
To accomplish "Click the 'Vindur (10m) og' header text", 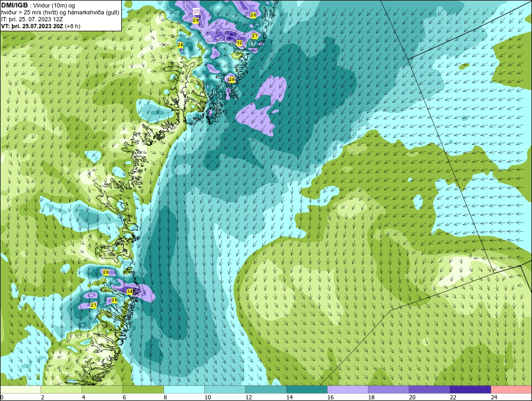I will click(54, 6).
